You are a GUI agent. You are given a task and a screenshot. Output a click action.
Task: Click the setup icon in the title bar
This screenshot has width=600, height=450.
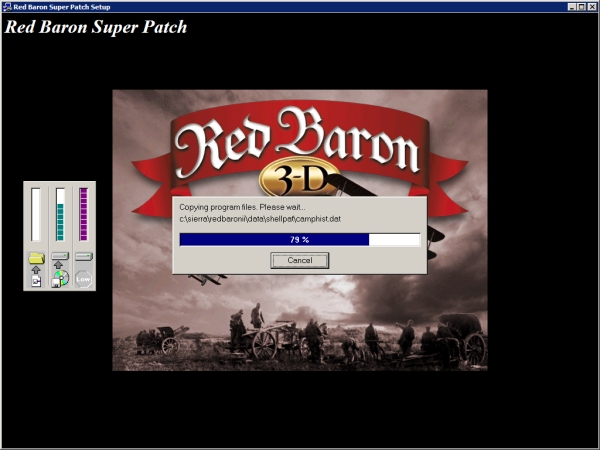click(x=7, y=6)
